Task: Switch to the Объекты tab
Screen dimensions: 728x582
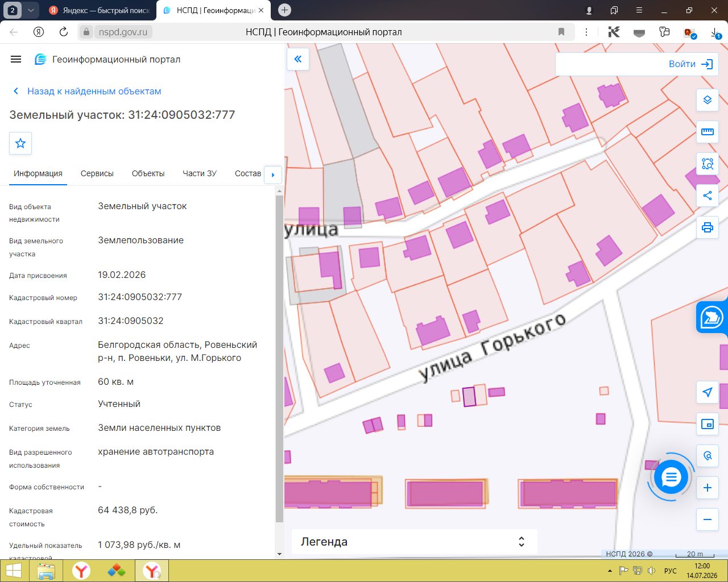Action: click(148, 173)
